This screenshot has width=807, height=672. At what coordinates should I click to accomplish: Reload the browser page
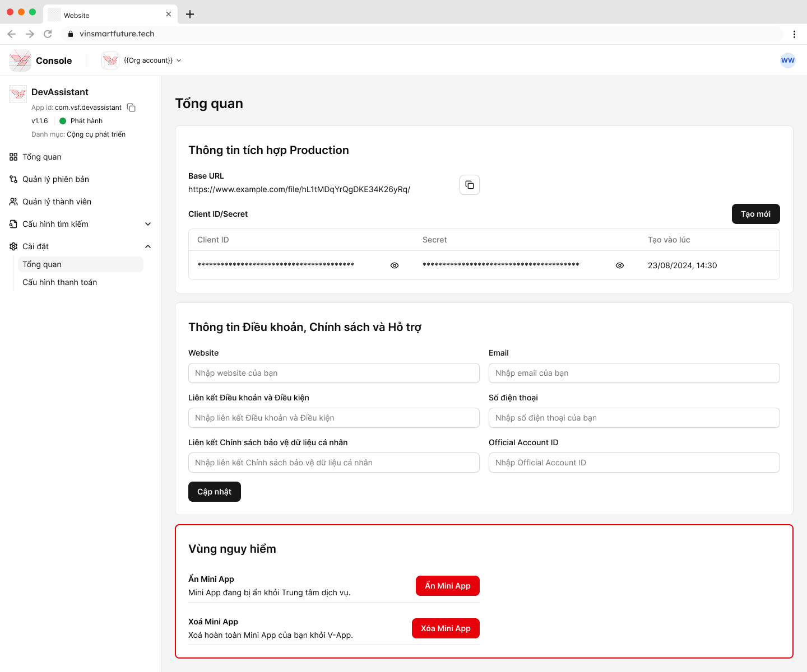pos(48,34)
